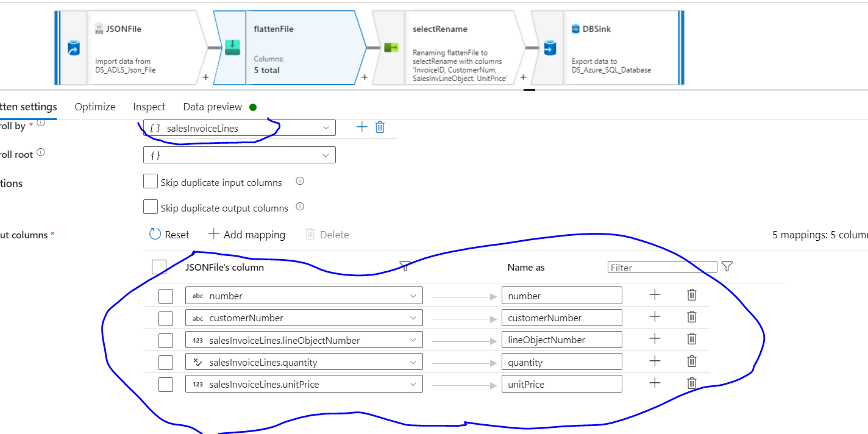
Task: Select all mappings via the header checkbox
Action: [159, 266]
